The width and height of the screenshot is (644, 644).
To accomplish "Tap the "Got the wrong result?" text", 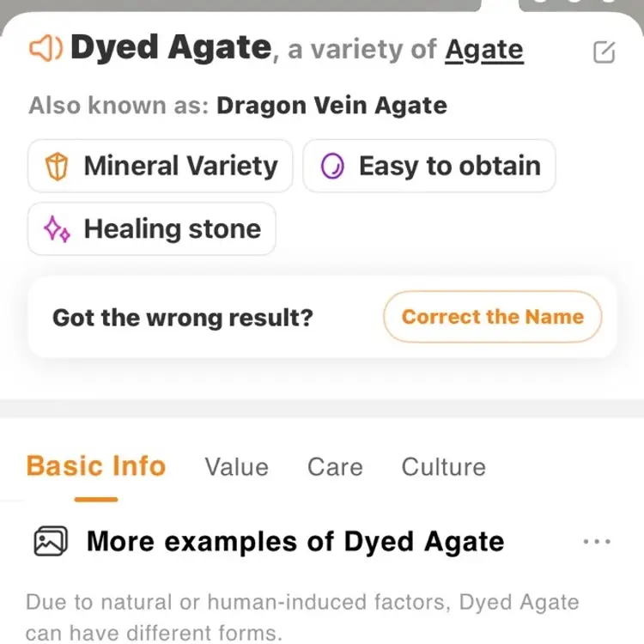I will click(x=183, y=318).
